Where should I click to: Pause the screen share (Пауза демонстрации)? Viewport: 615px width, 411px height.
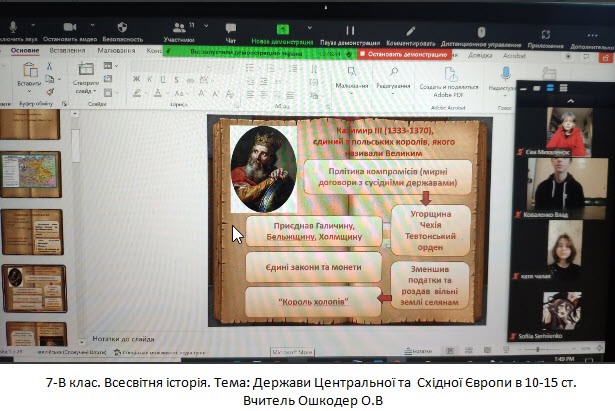[350, 30]
